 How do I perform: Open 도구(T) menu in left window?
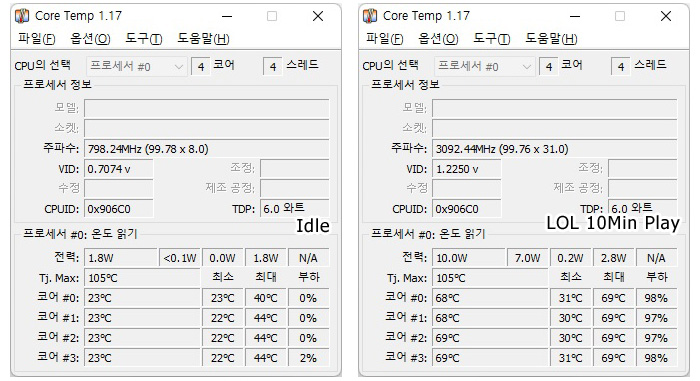[x=143, y=39]
